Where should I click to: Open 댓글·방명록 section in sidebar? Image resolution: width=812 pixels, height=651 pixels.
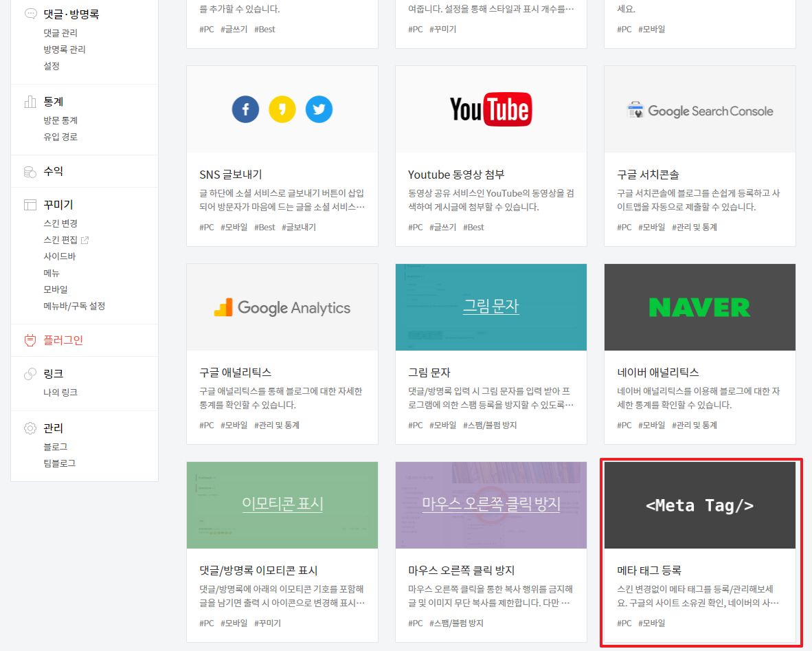coord(71,14)
